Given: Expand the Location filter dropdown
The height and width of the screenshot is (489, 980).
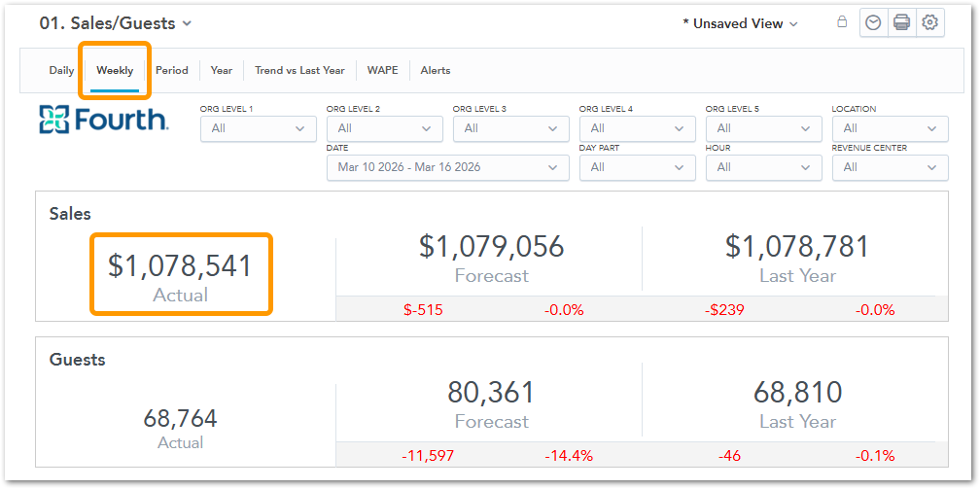Looking at the screenshot, I should [890, 128].
